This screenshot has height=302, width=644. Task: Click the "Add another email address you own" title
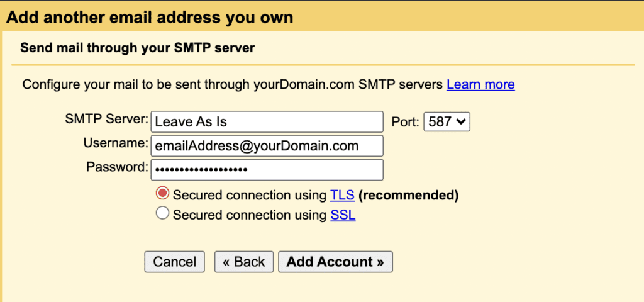150,17
